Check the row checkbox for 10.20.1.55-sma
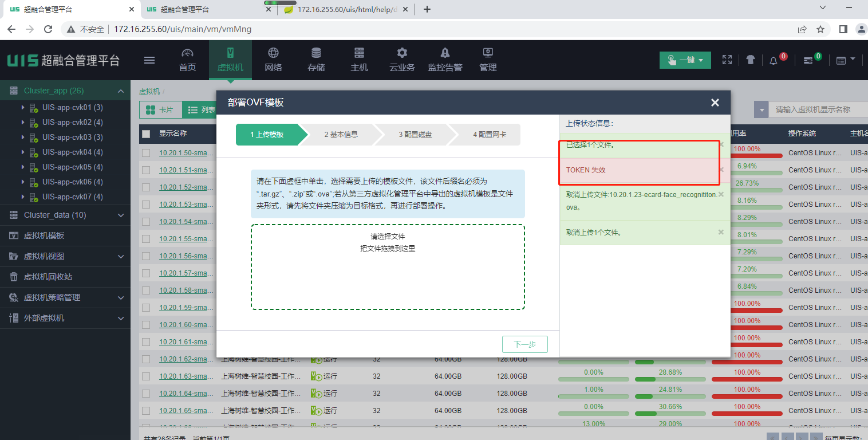 coord(146,239)
